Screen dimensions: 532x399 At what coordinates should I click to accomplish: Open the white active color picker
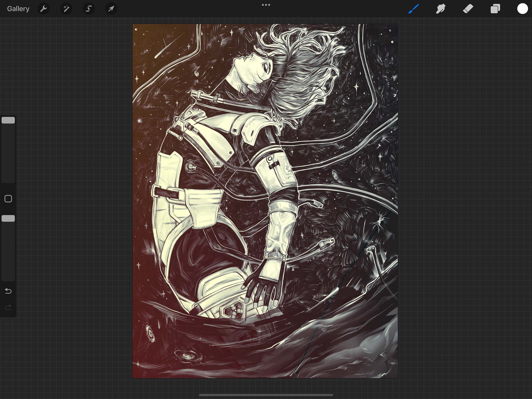[x=522, y=9]
